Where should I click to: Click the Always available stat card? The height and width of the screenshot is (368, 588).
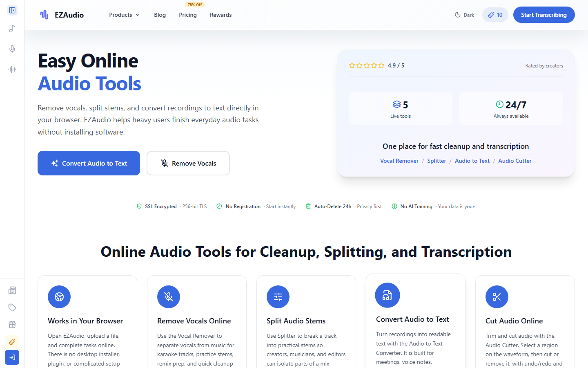coord(511,108)
